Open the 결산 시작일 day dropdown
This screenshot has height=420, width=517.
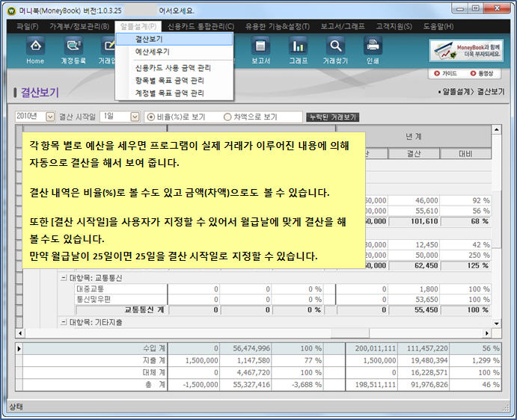click(135, 117)
